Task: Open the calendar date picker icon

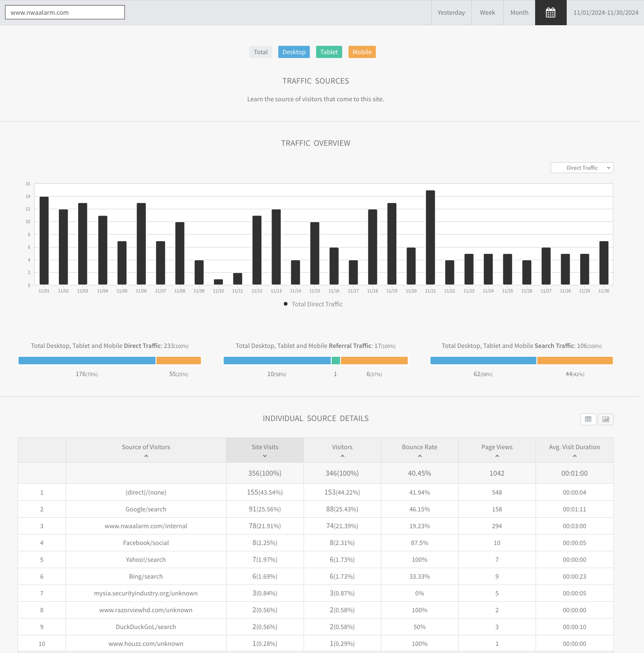Action: tap(551, 13)
